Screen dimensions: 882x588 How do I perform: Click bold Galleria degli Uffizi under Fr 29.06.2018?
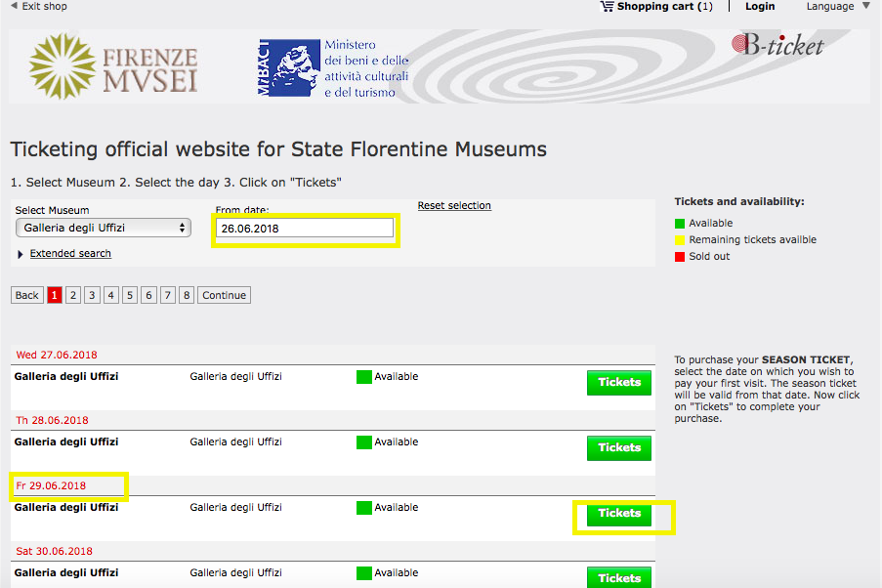coord(66,507)
